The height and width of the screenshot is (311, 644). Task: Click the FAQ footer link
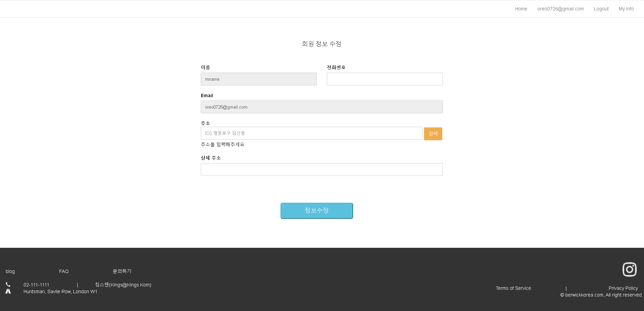(64, 271)
